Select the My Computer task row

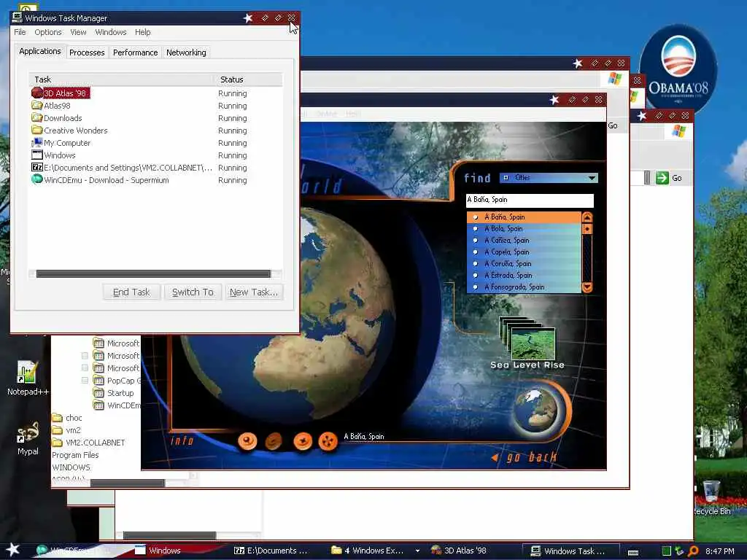(155, 143)
